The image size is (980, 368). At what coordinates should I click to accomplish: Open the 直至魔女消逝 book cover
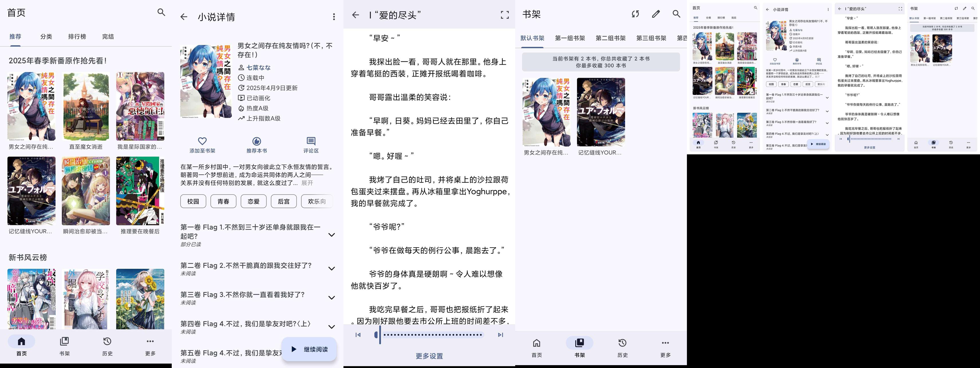point(86,106)
